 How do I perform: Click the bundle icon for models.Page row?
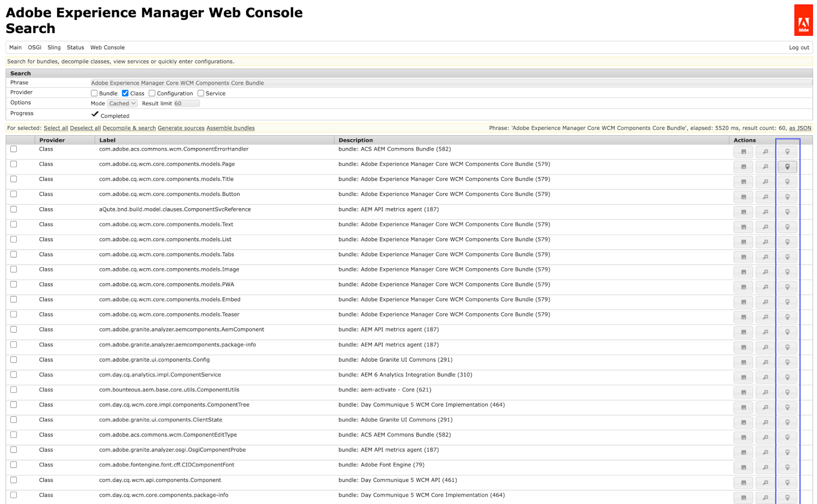point(743,167)
